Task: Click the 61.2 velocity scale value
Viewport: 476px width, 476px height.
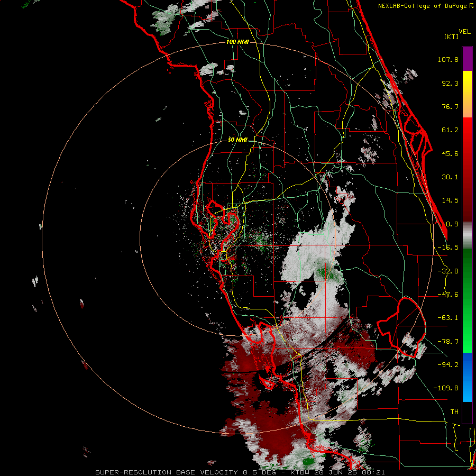Action: [450, 130]
